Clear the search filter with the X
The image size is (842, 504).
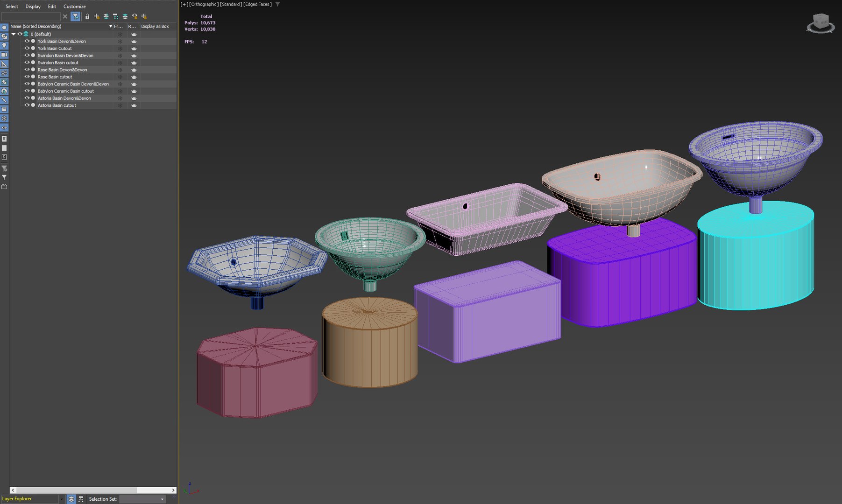coord(65,16)
